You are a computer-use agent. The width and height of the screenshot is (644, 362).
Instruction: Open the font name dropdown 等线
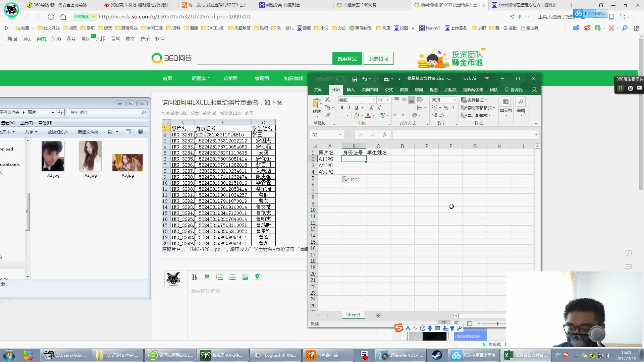coord(374,100)
